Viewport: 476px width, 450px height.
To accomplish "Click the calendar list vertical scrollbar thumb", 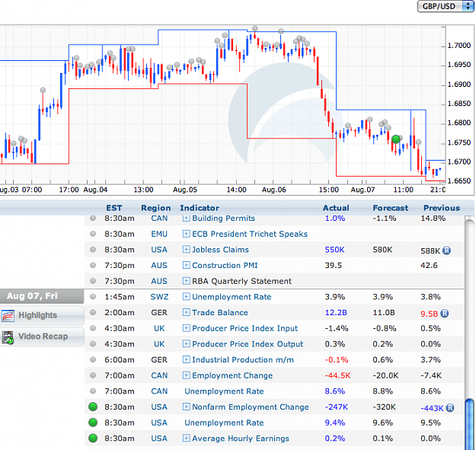I will 469,423.
